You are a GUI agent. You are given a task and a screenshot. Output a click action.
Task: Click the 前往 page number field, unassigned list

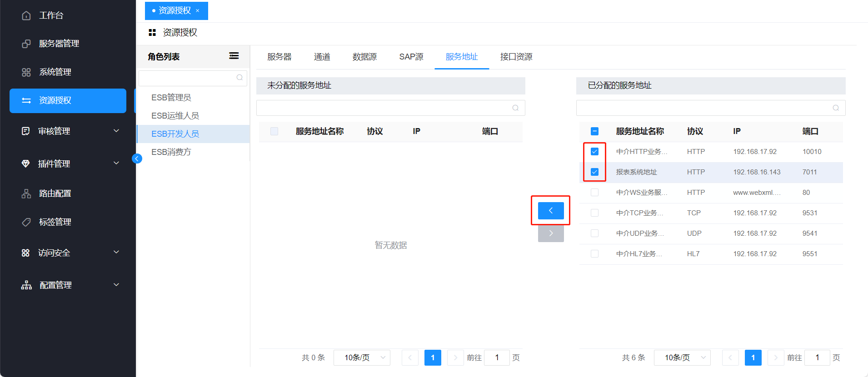click(x=497, y=358)
